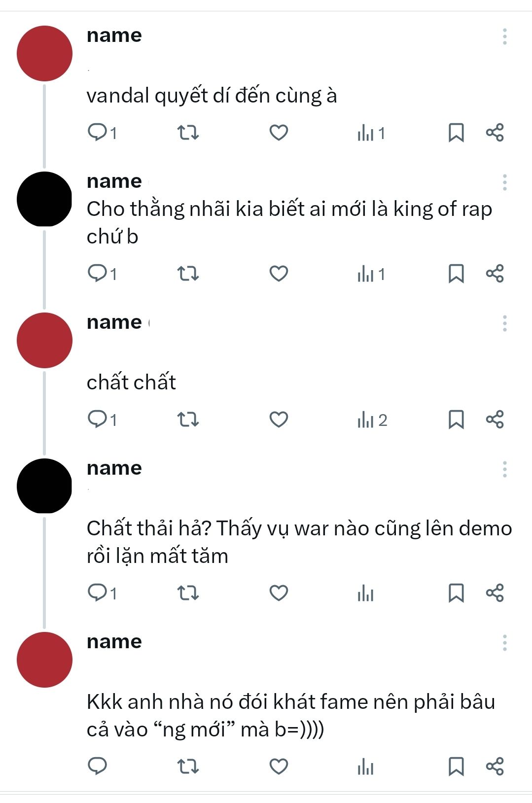Reply to the 'Kkk anh nhà nó đói khát fame' tweet
532x803 pixels.
[x=97, y=766]
